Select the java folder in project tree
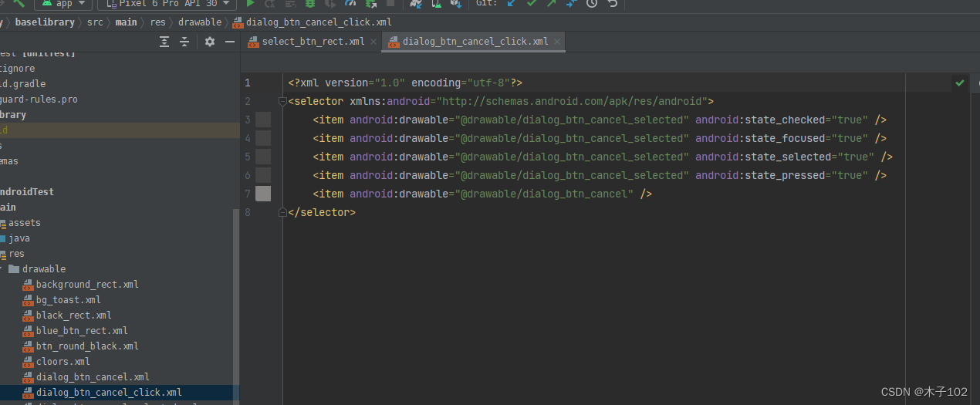 coord(19,238)
